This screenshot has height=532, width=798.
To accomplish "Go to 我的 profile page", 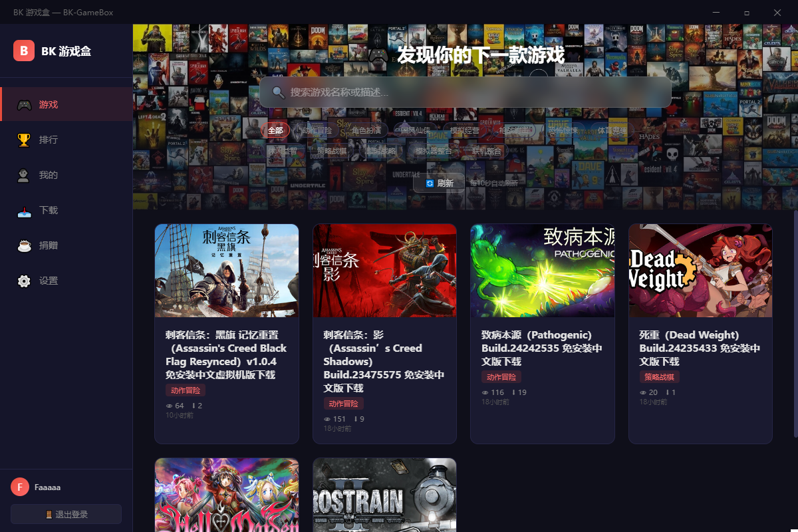I will click(66, 175).
